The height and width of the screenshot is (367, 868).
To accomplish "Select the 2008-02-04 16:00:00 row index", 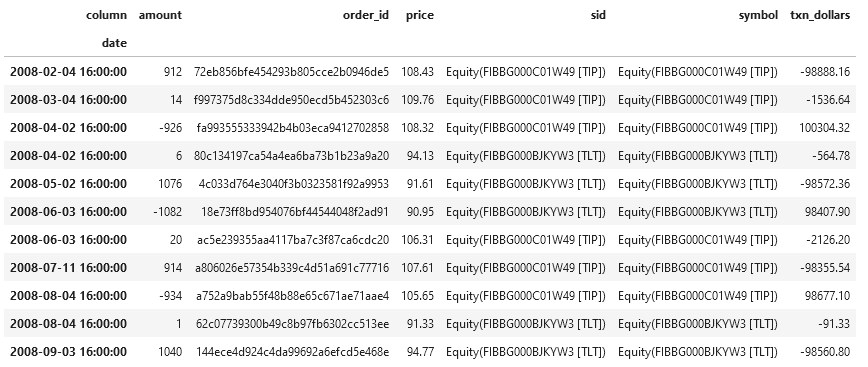I will (68, 72).
